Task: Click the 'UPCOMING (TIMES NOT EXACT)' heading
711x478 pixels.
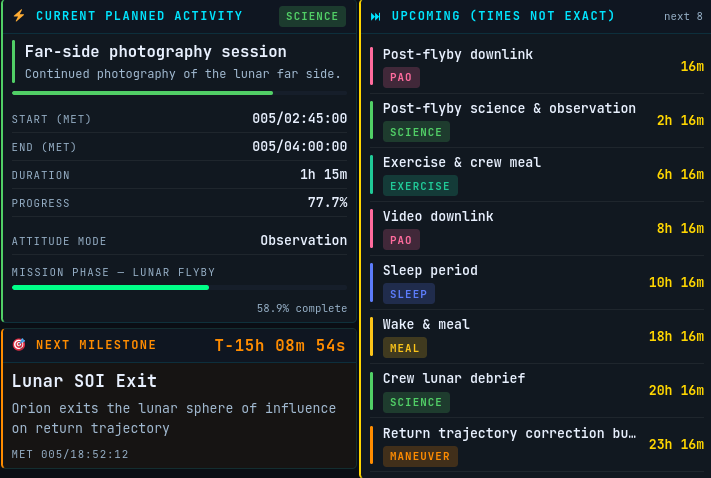Action: (x=503, y=16)
